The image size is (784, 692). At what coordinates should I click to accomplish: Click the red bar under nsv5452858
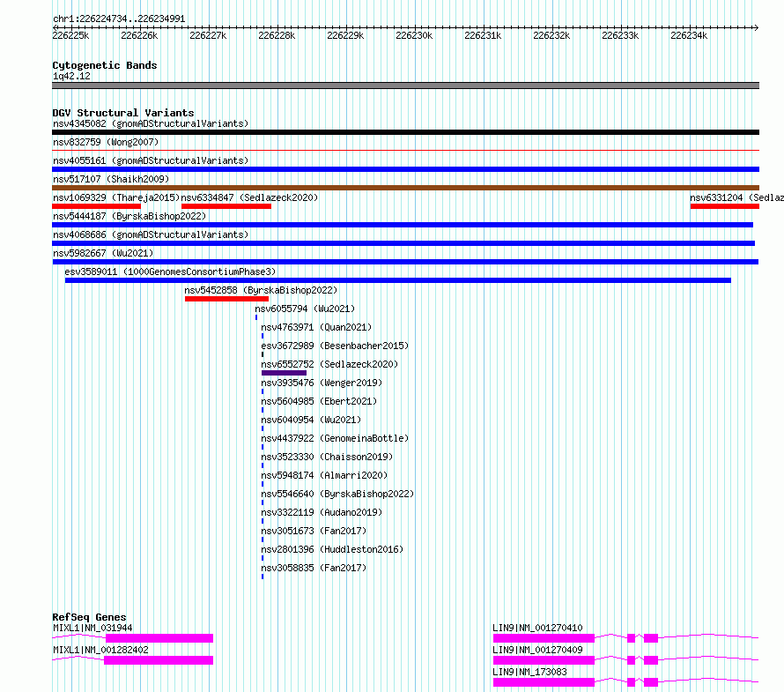[227, 299]
